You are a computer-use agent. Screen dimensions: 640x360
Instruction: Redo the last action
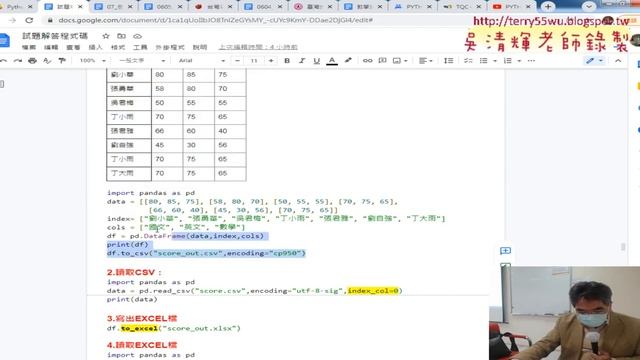(x=18, y=61)
